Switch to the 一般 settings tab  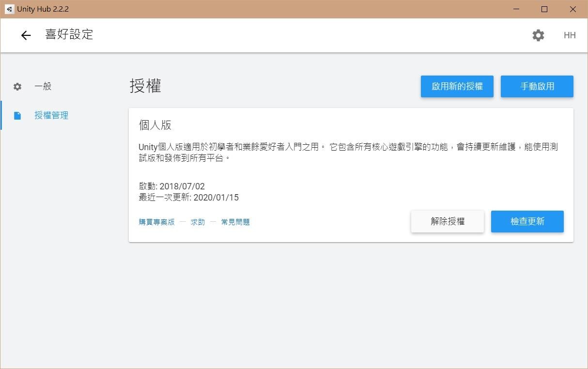point(43,87)
